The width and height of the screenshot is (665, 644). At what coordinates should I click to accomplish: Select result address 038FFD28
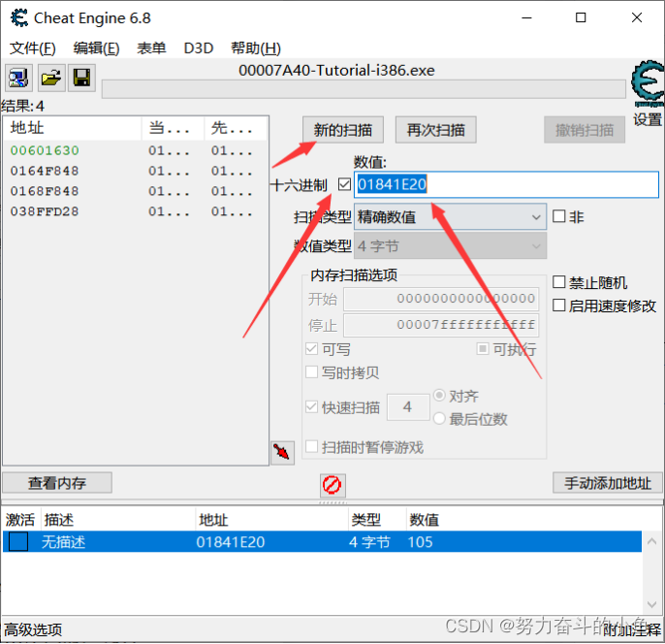pos(45,211)
